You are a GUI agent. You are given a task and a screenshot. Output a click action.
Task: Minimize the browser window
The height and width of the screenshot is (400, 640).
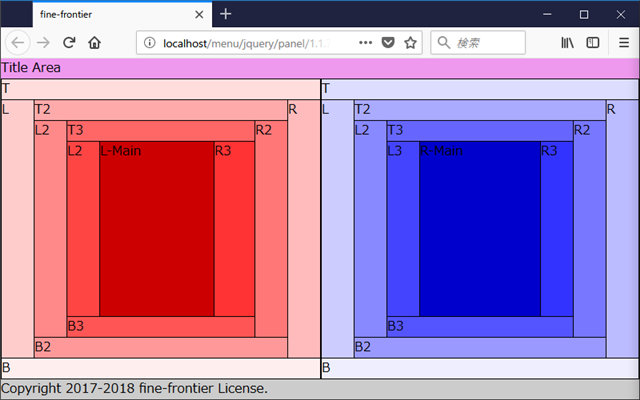click(547, 14)
